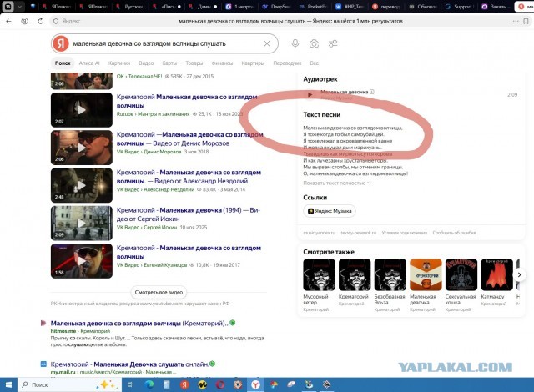The width and height of the screenshot is (534, 392).
Task: Expand Показать текст полностью lyrics
Action: [x=336, y=183]
